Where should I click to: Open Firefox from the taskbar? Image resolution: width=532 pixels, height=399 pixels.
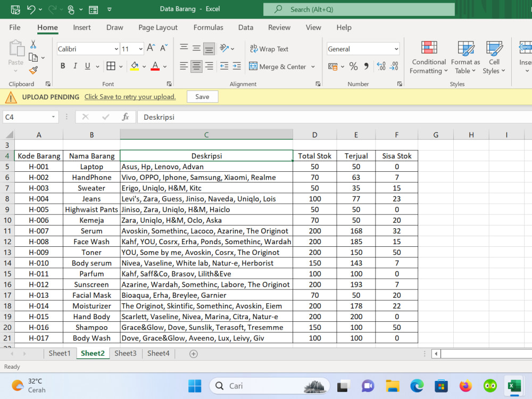(465, 386)
